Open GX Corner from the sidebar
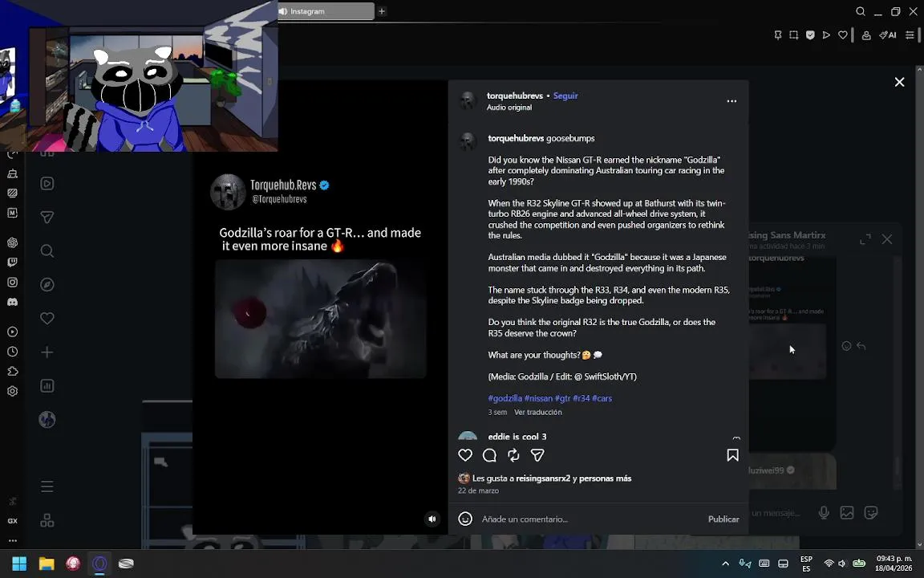 click(x=12, y=521)
